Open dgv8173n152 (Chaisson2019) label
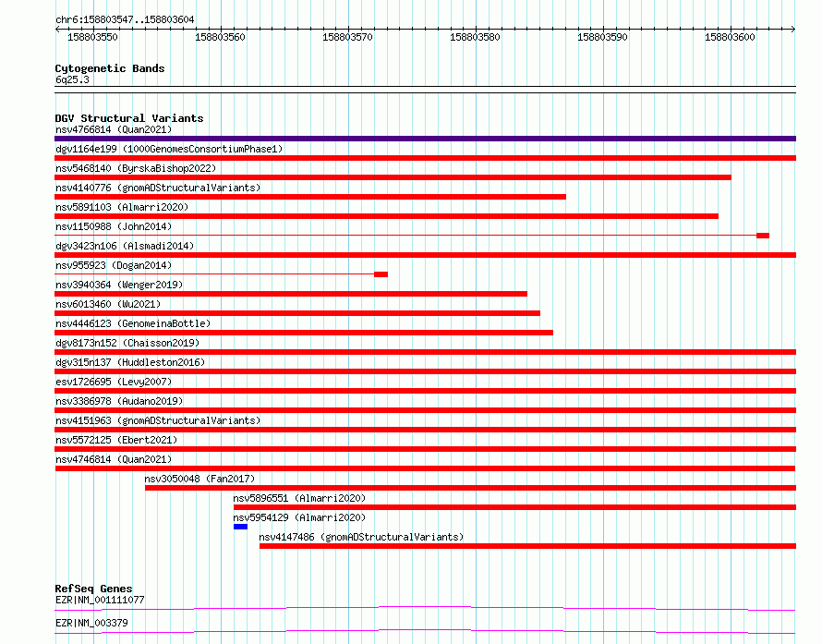This screenshot has width=822, height=644. pyautogui.click(x=127, y=343)
